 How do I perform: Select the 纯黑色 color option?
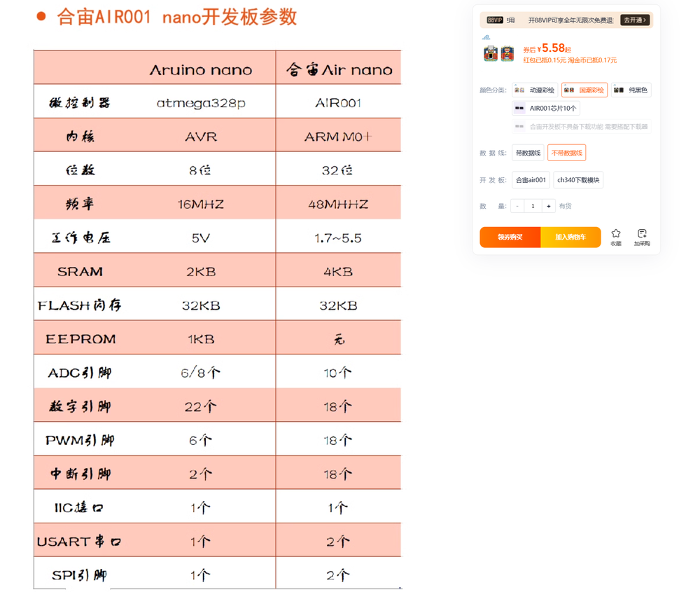[x=631, y=90]
